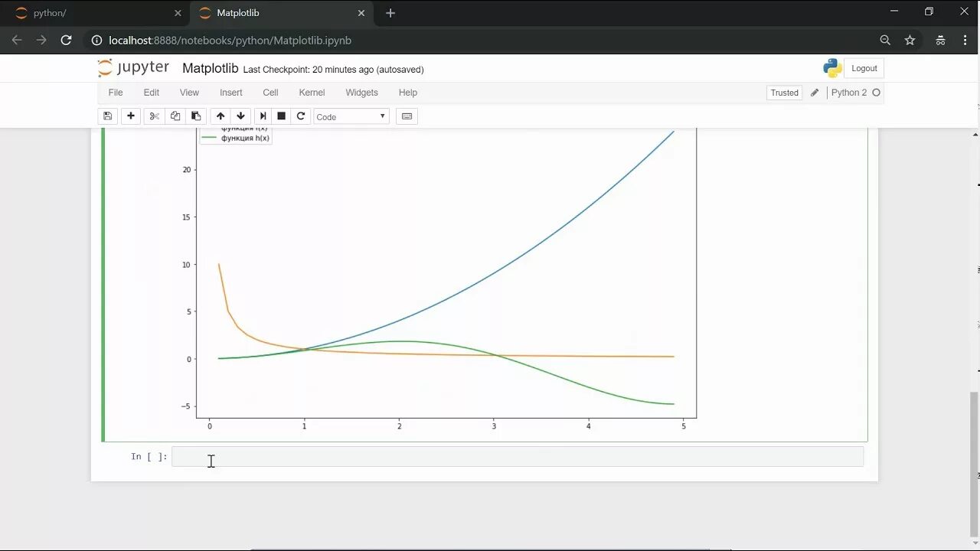Save notebook with the floppy disk icon

tap(108, 116)
